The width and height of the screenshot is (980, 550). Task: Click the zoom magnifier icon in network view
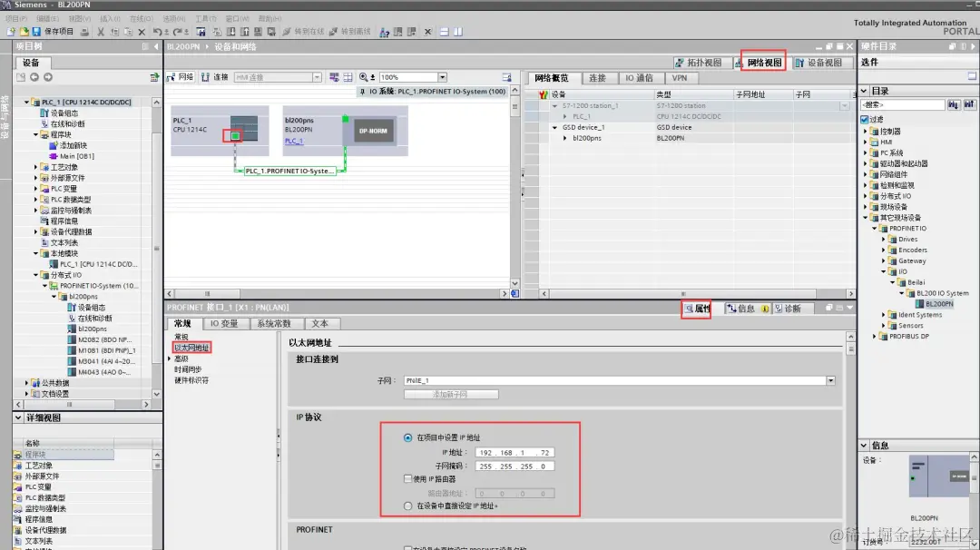(364, 77)
